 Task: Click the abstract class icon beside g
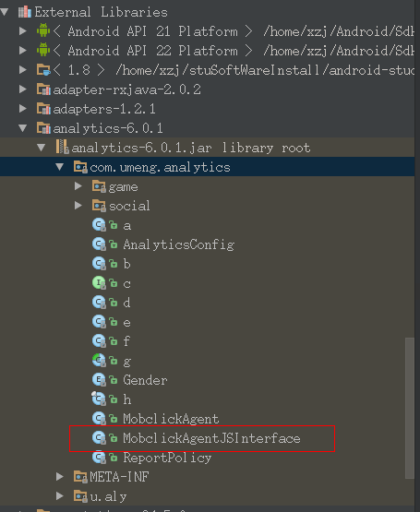coord(99,360)
